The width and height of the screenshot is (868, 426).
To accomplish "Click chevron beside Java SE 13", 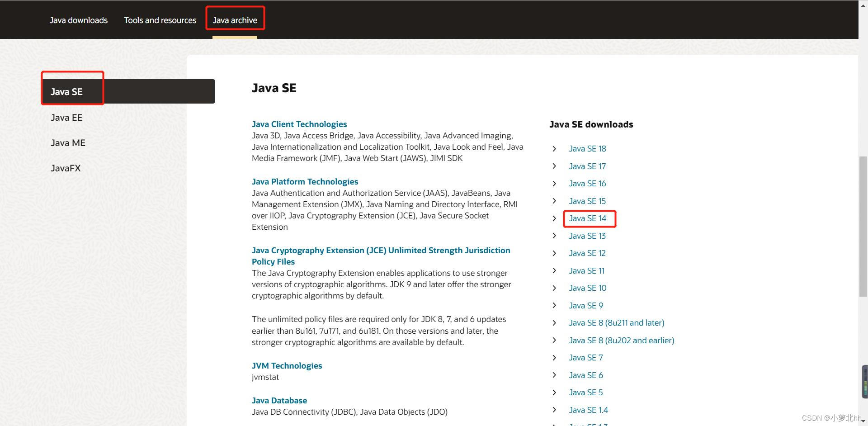I will tap(554, 236).
